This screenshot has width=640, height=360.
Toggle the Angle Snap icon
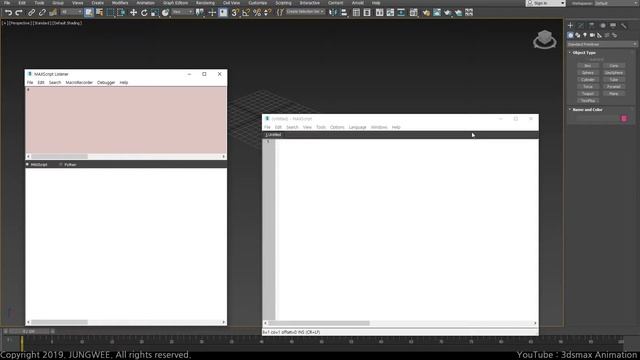(246, 13)
